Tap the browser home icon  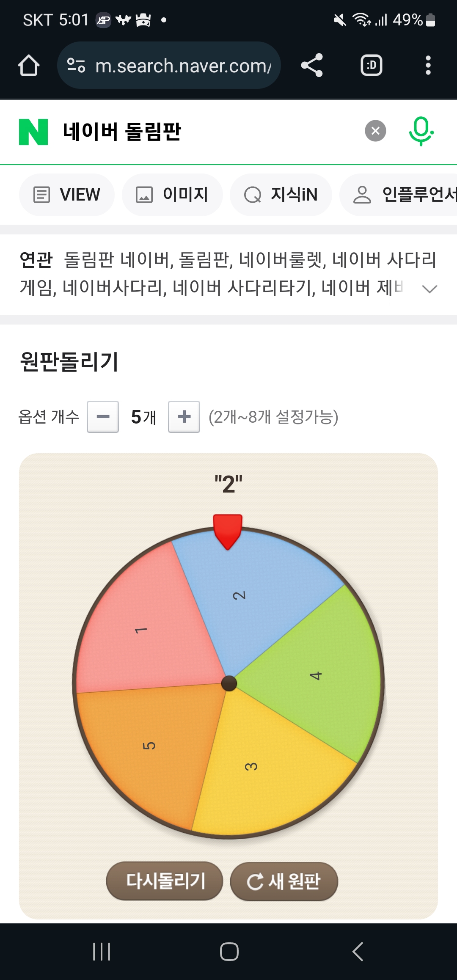(29, 66)
